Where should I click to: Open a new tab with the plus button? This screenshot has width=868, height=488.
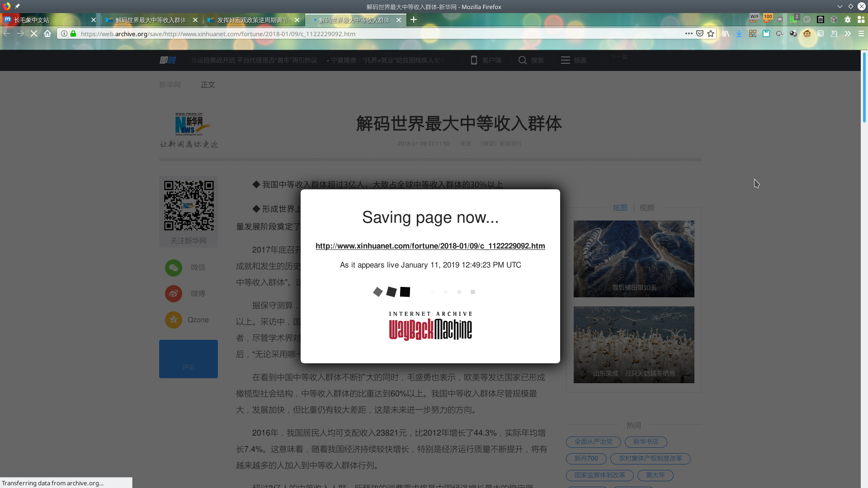(414, 20)
